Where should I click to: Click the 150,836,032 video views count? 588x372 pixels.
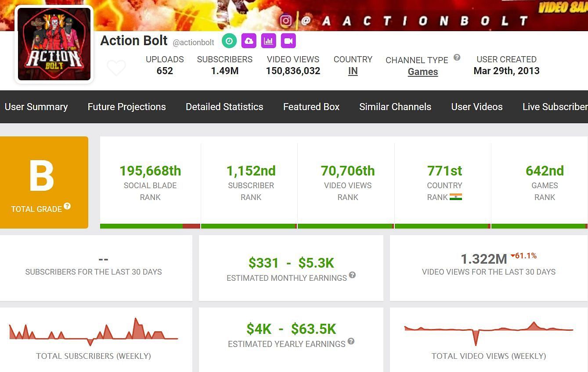click(x=293, y=71)
